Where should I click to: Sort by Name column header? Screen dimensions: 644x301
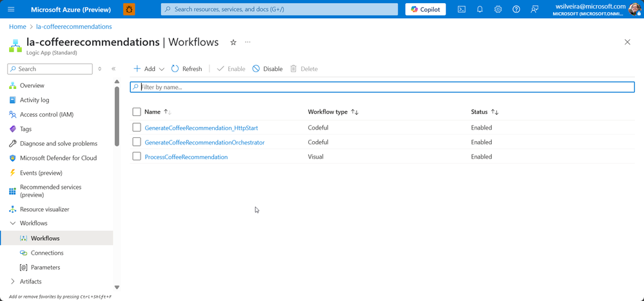click(x=158, y=112)
